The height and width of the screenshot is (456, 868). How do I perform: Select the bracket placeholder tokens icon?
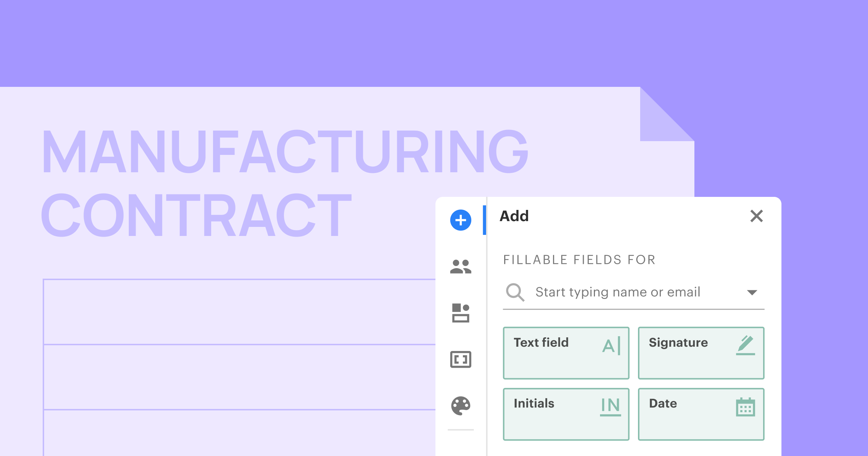pos(460,359)
